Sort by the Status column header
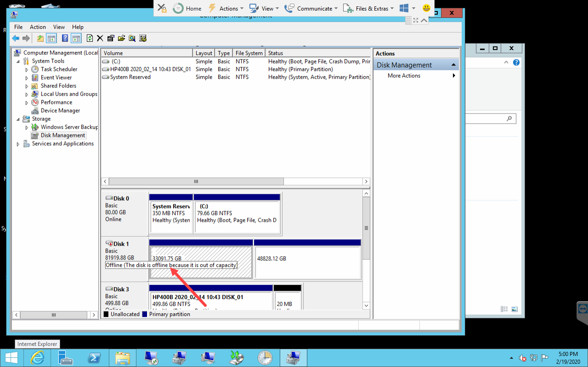 318,53
